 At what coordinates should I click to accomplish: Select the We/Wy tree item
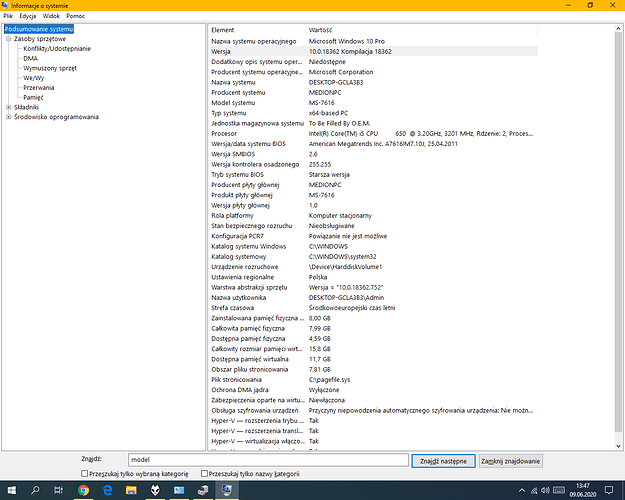coord(33,78)
